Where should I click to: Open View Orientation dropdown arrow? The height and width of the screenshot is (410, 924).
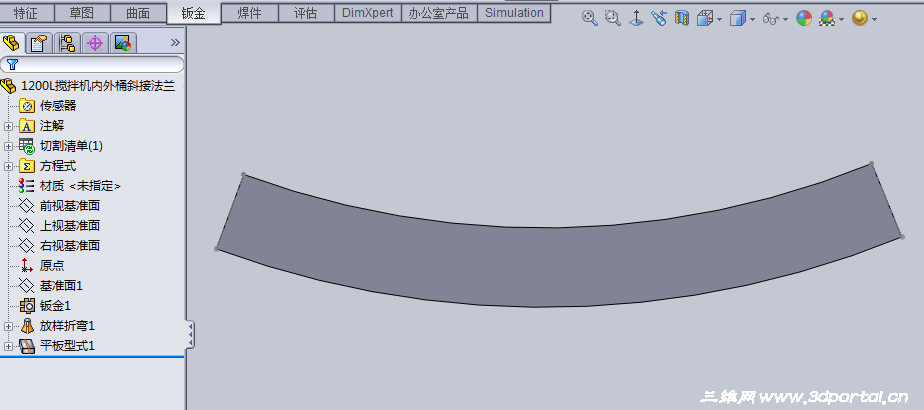point(720,19)
